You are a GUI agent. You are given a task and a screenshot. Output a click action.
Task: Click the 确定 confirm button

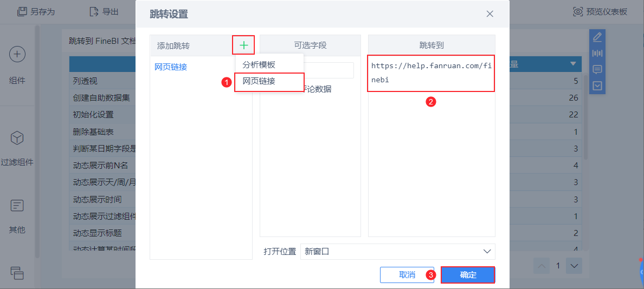[468, 275]
